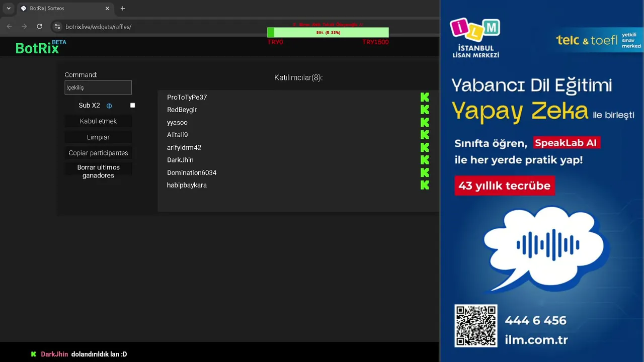Go forward in browser history
Viewport: 644px width, 362px height.
pyautogui.click(x=24, y=27)
